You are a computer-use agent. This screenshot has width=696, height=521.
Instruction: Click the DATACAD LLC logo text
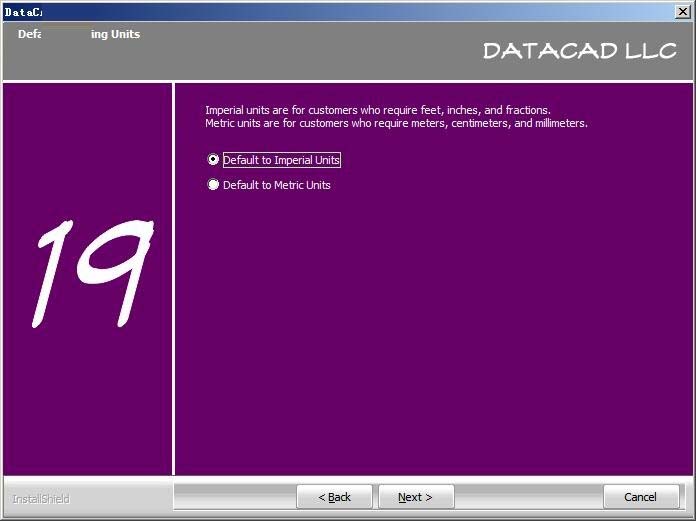[x=580, y=51]
